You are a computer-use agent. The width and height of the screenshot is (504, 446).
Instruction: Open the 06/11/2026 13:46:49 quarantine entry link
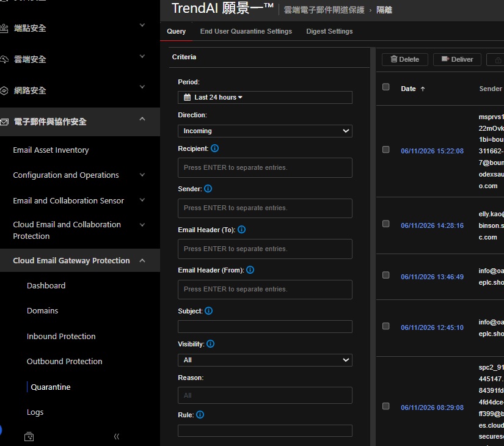(432, 277)
